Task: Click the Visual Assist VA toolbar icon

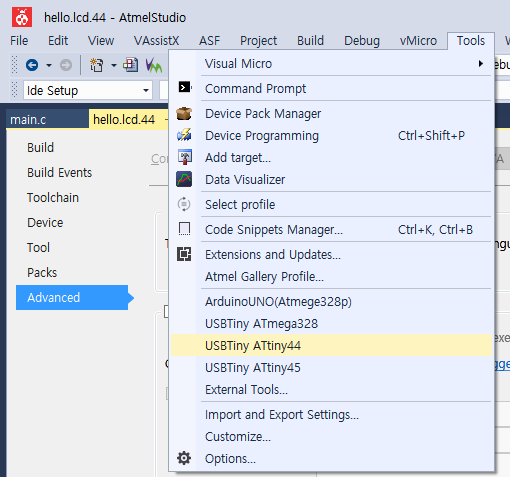Action: (154, 65)
